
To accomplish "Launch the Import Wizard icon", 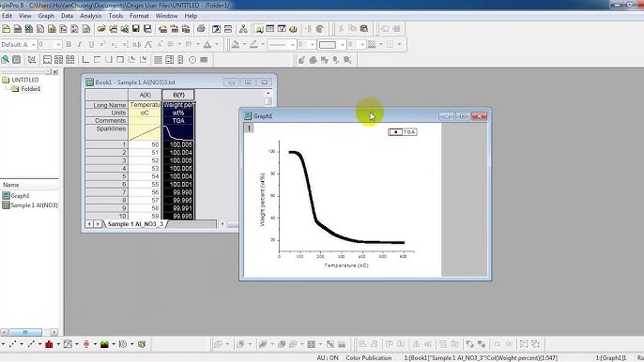I will [162, 29].
